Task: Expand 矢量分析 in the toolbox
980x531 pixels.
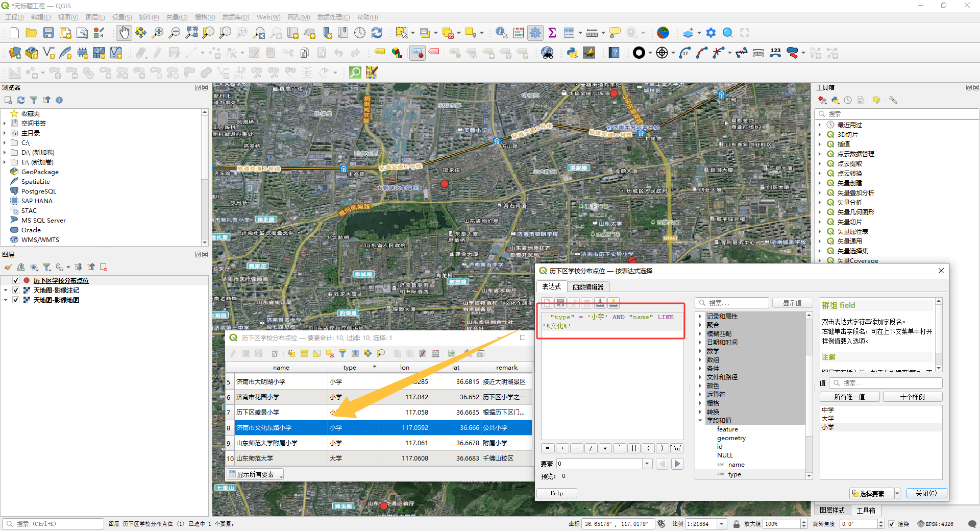Action: 820,203
